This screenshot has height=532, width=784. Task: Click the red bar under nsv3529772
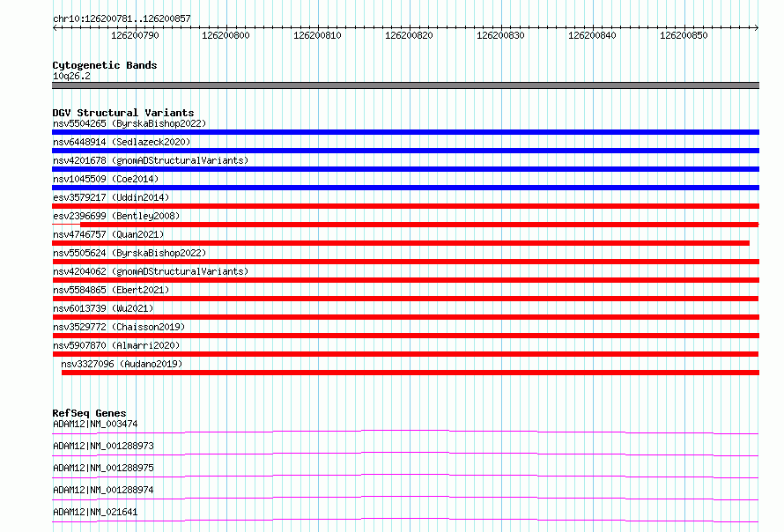(405, 336)
